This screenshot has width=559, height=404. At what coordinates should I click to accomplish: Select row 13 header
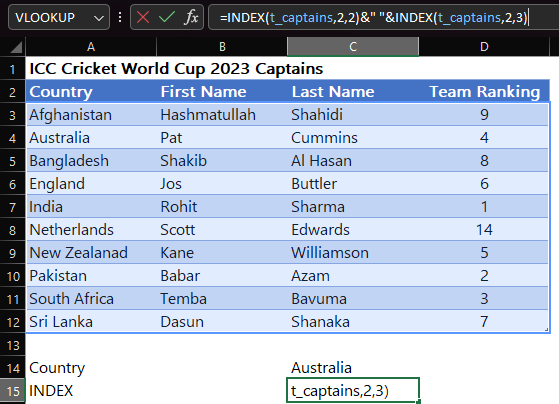coord(12,345)
